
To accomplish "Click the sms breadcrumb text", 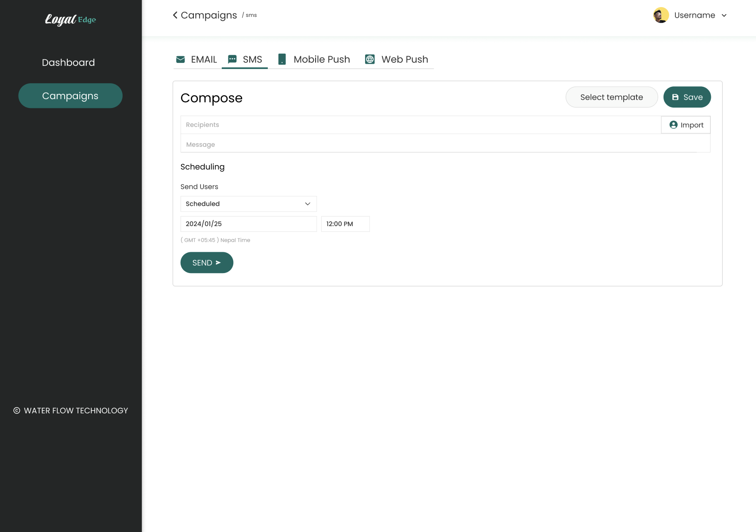I will [x=251, y=15].
